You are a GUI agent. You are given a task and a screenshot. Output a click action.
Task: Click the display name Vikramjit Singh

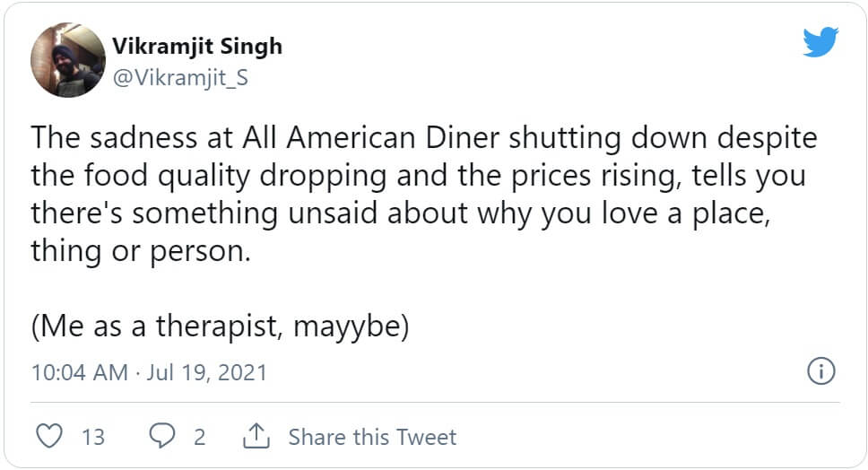click(197, 46)
